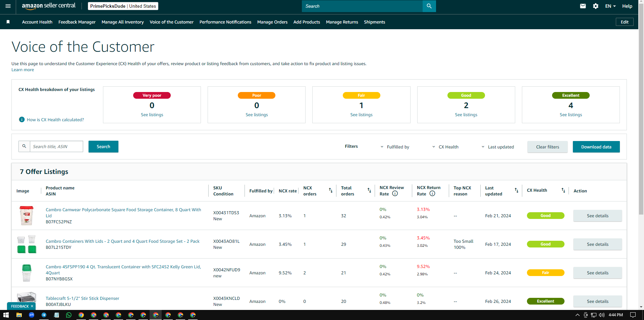Click the teal Search button
The width and height of the screenshot is (644, 320).
103,146
